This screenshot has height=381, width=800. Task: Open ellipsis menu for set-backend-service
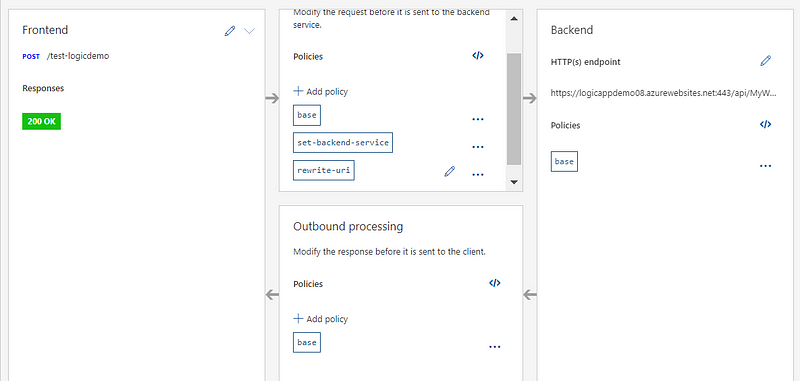(x=478, y=147)
